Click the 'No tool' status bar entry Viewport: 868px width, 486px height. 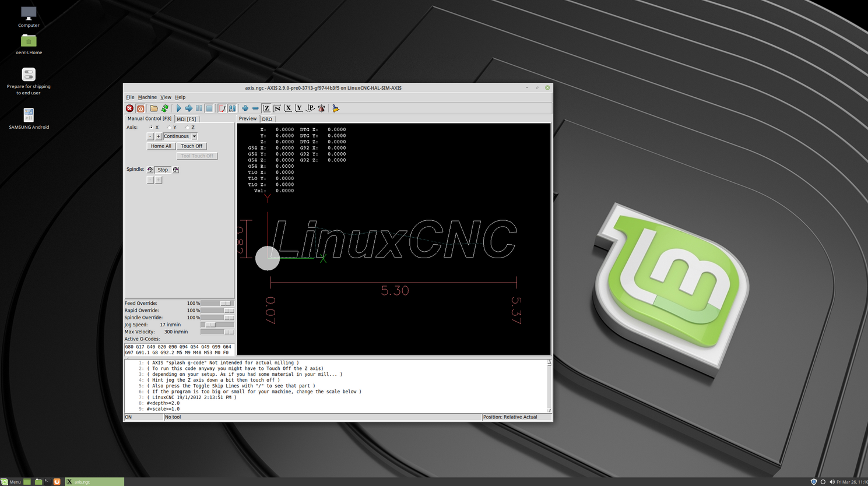point(322,417)
